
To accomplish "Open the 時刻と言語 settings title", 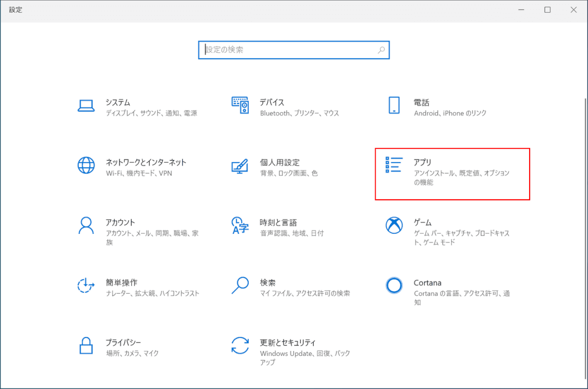I will click(278, 223).
